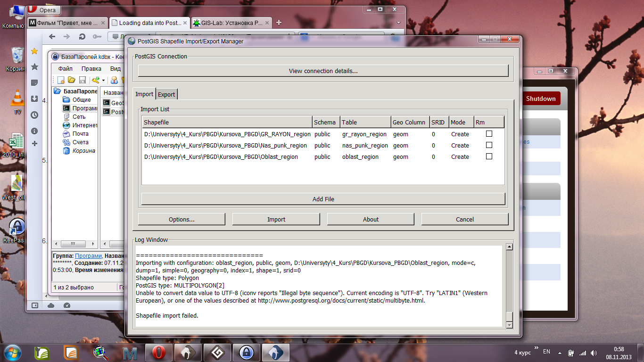Screen dimensions: 644x362
Task: Tick the Rm checkbox for Nas_punk_region
Action: point(489,145)
